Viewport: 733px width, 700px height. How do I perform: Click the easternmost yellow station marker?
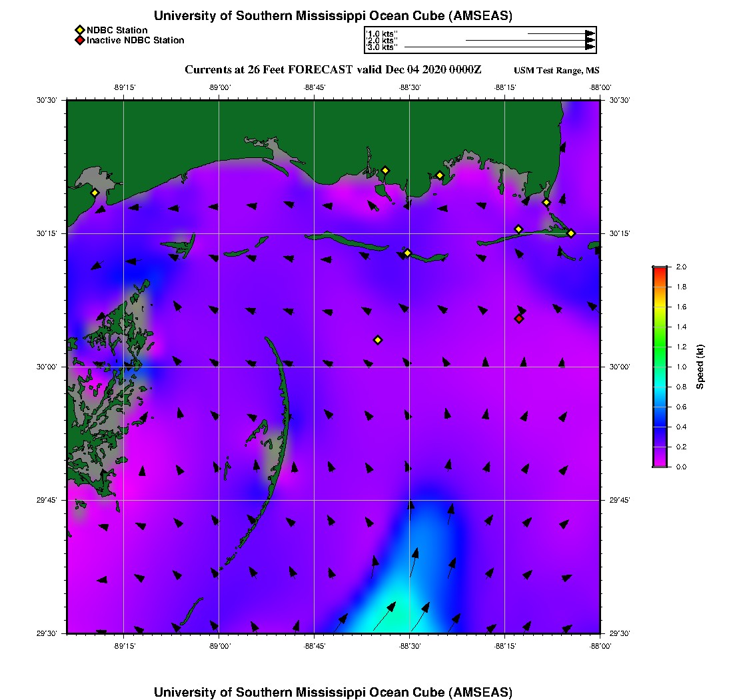point(571,233)
